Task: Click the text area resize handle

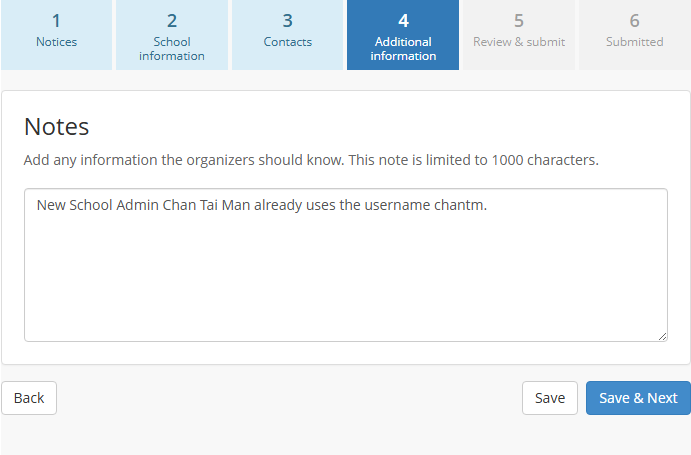Action: coord(662,336)
